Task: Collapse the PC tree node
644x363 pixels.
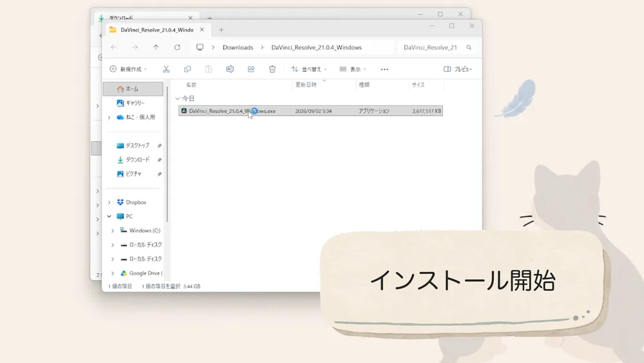Action: [109, 216]
